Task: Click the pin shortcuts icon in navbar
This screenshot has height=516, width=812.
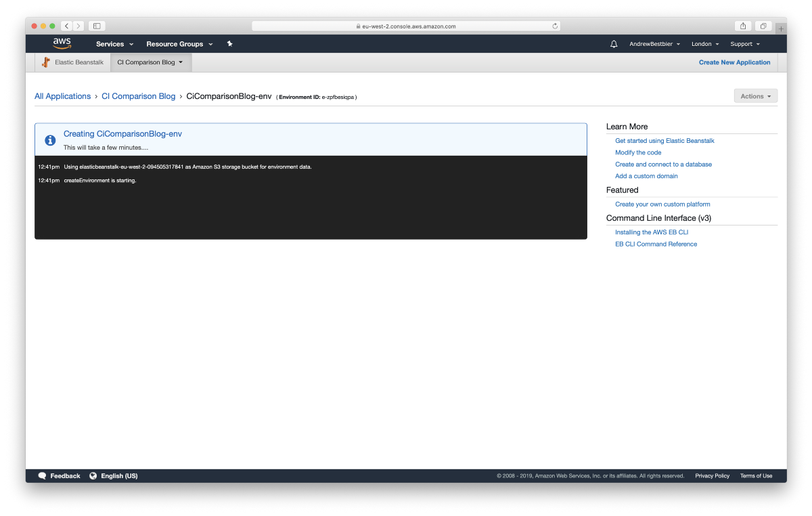Action: tap(229, 44)
